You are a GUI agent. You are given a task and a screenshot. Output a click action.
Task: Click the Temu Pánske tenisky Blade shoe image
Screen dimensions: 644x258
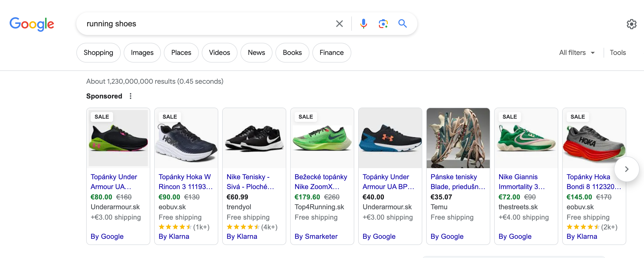(x=458, y=138)
